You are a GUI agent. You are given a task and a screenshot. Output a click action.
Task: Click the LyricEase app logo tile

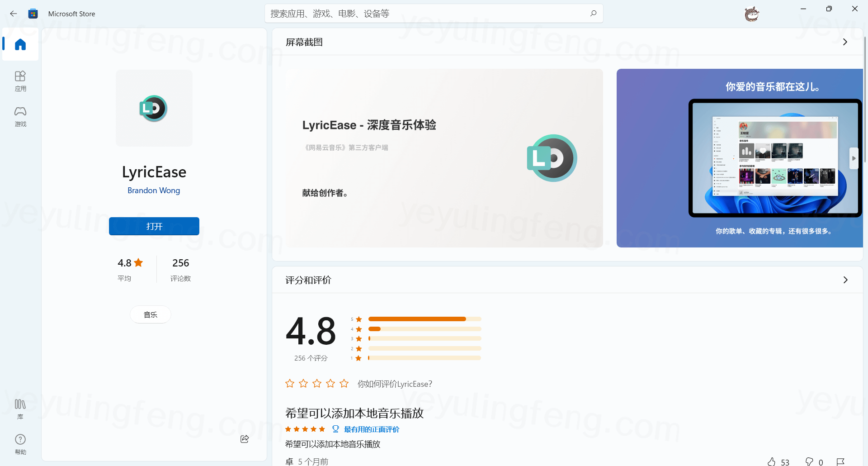tap(154, 108)
